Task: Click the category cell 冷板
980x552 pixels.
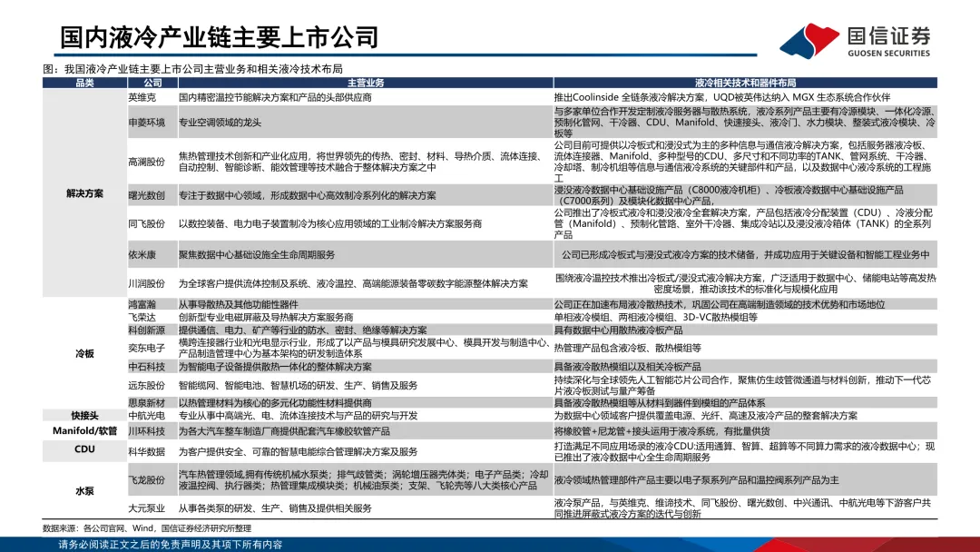Action: [x=85, y=354]
